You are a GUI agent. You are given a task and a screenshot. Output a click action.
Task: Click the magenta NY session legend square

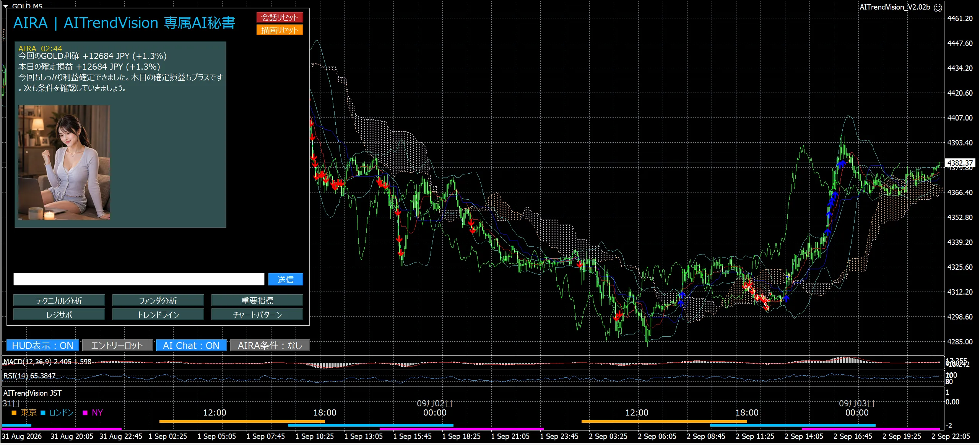[85, 413]
